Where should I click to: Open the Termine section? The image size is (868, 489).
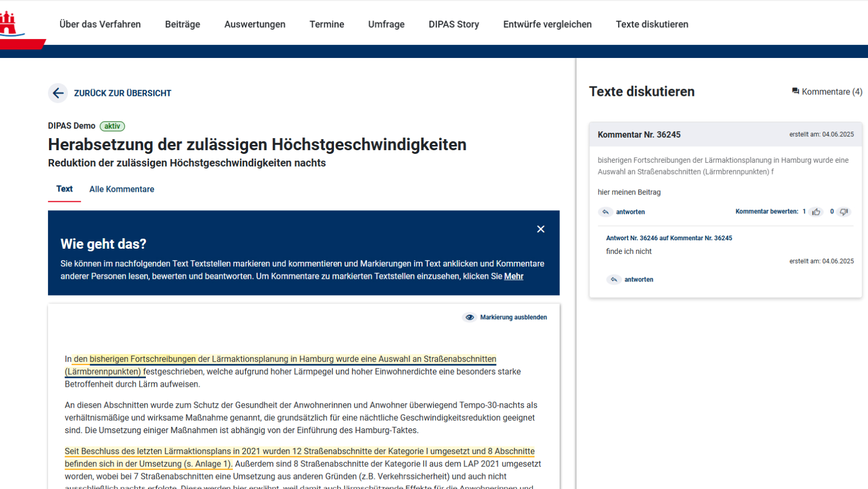(327, 24)
